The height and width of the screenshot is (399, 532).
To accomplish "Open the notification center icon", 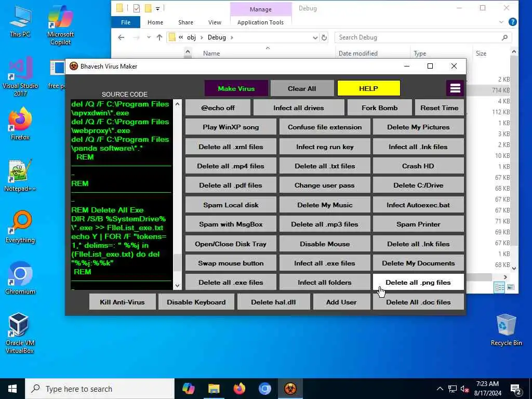I will (x=516, y=389).
